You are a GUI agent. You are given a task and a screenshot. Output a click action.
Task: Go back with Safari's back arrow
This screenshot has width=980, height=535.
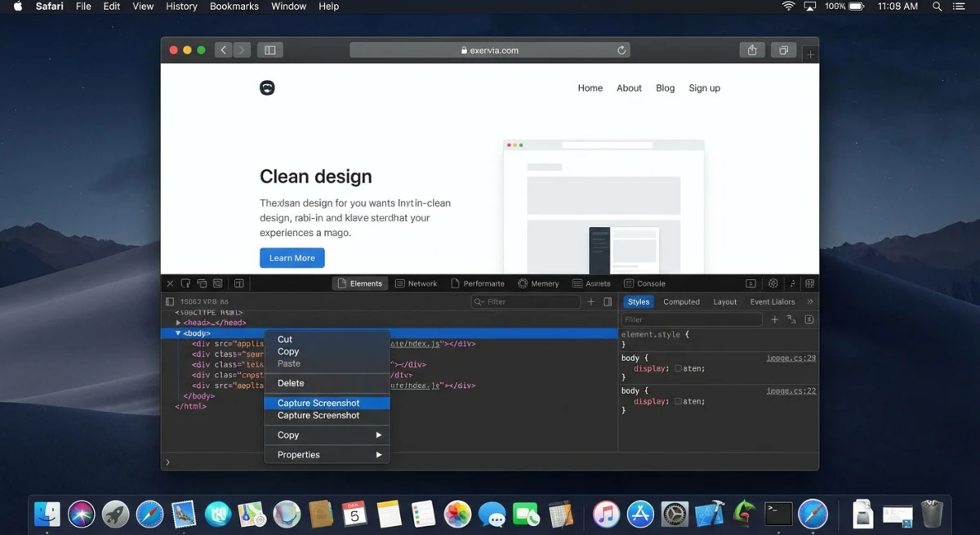pos(224,50)
